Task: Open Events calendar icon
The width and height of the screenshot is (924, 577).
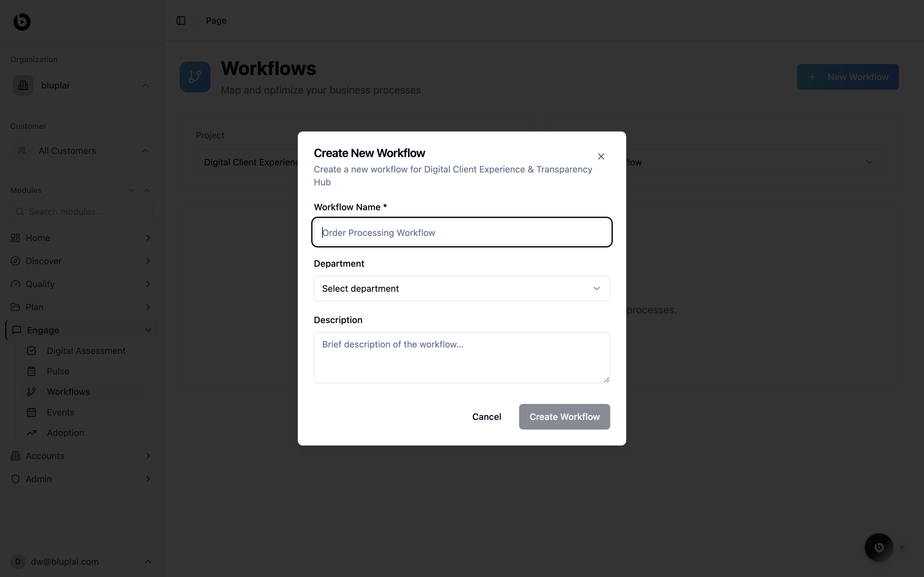Action: (32, 412)
